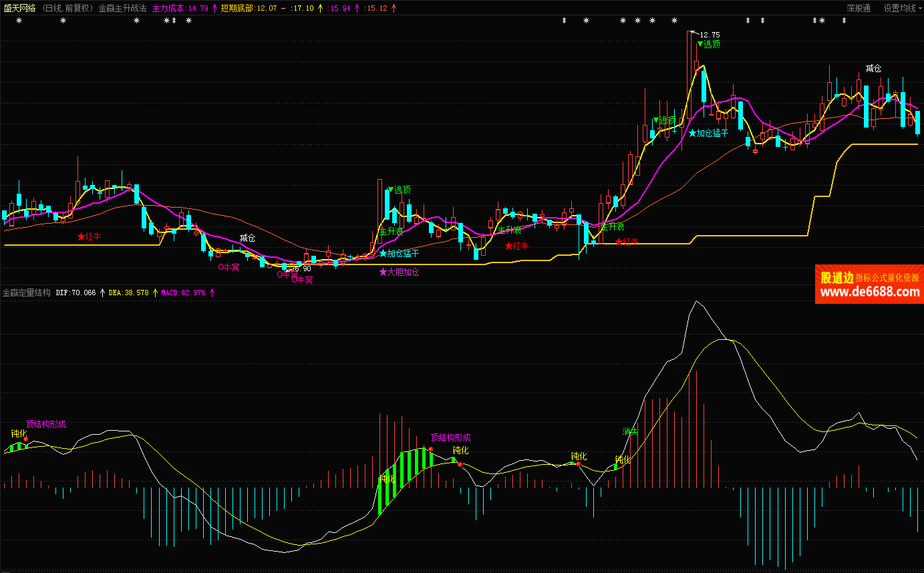Click the ★大胆加仓 signal label
The image size is (924, 573).
[x=399, y=272]
